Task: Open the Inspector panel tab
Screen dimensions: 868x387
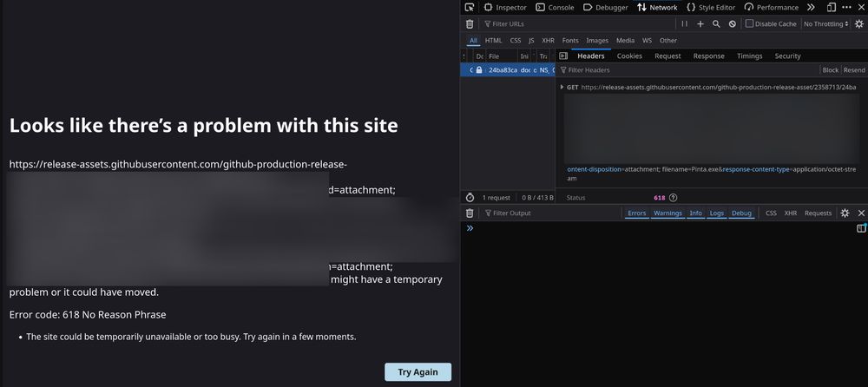Action: click(x=505, y=7)
